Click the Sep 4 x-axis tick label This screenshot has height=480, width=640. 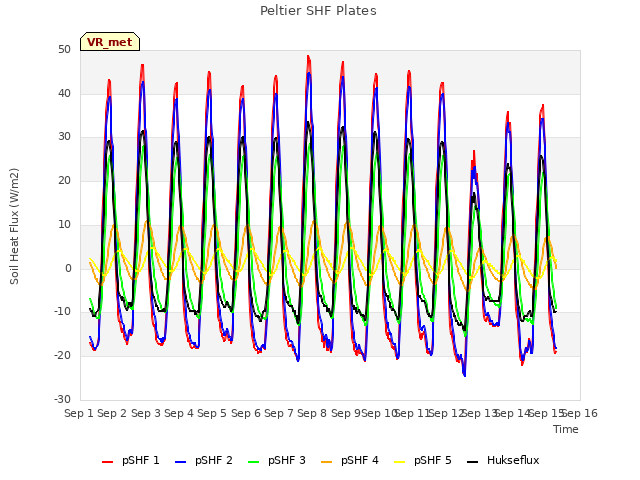pyautogui.click(x=179, y=413)
